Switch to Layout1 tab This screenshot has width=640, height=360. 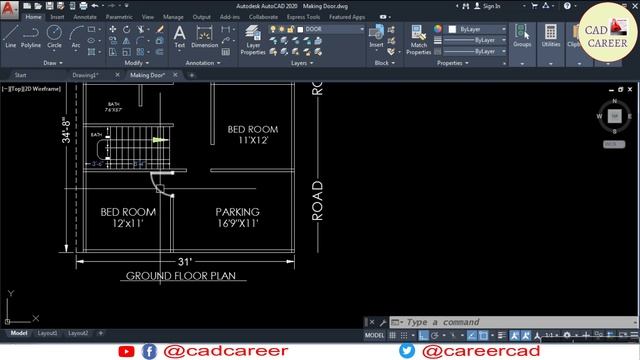click(x=47, y=333)
